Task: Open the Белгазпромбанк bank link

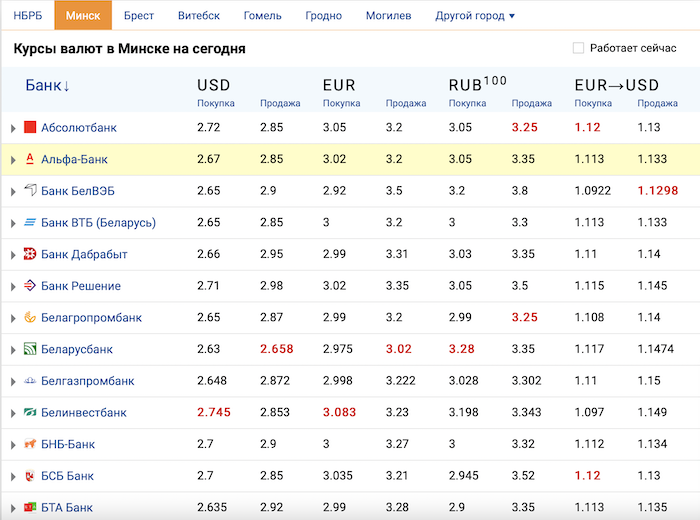Action: click(x=87, y=381)
